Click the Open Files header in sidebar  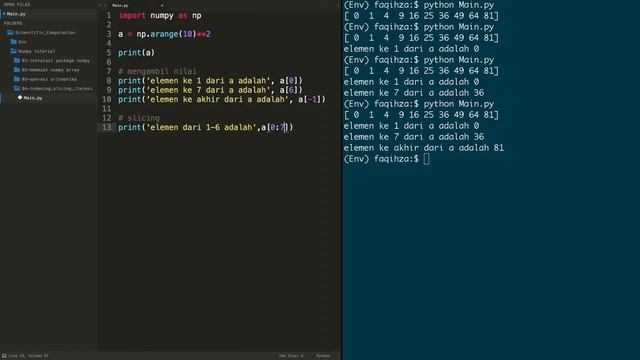17,4
